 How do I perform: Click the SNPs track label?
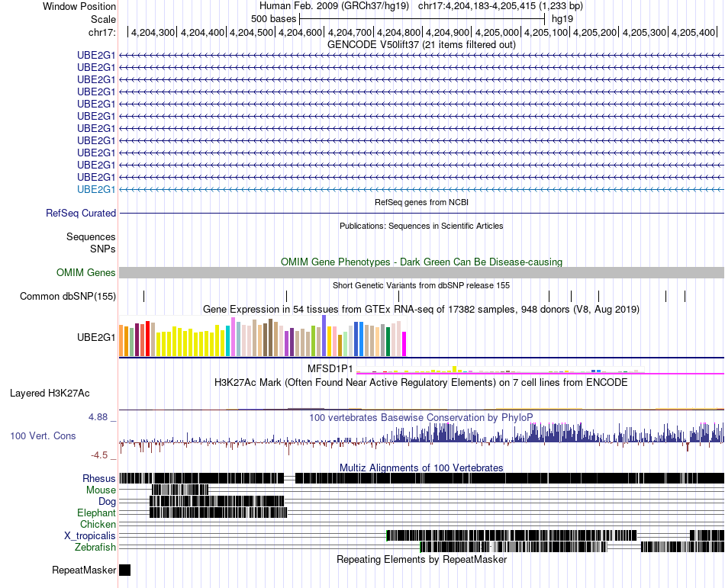click(103, 249)
